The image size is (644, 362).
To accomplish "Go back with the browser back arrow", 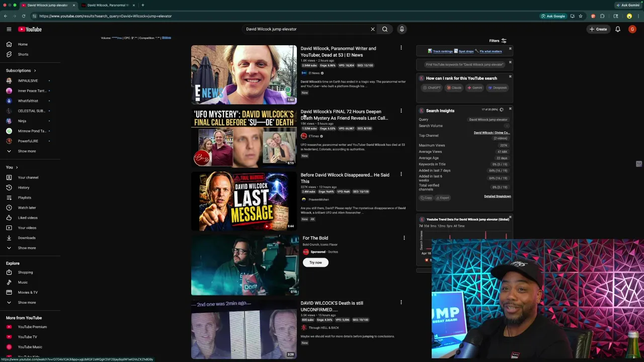I will tap(6, 16).
